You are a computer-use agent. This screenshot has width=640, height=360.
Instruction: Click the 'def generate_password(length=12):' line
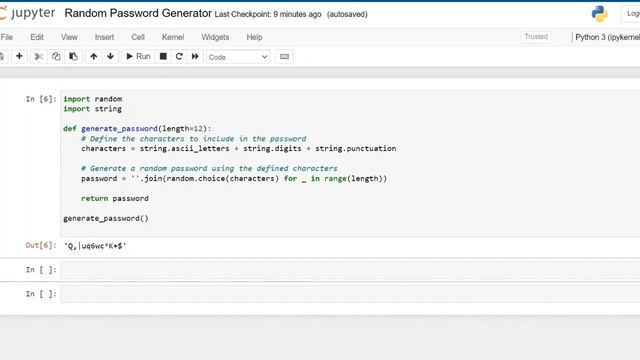pyautogui.click(x=137, y=129)
